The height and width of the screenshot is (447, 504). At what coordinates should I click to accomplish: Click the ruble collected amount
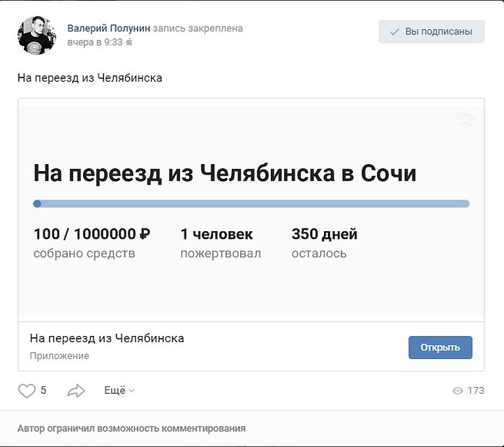tap(91, 234)
